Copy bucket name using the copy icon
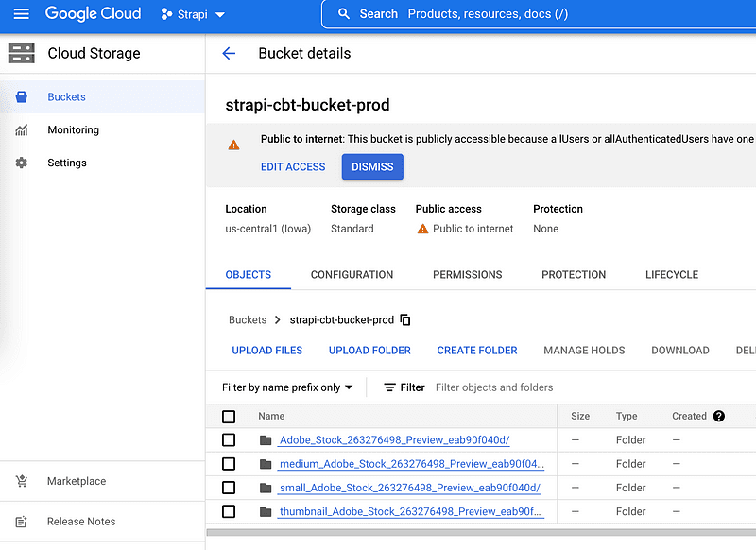This screenshot has height=550, width=756. tap(405, 320)
